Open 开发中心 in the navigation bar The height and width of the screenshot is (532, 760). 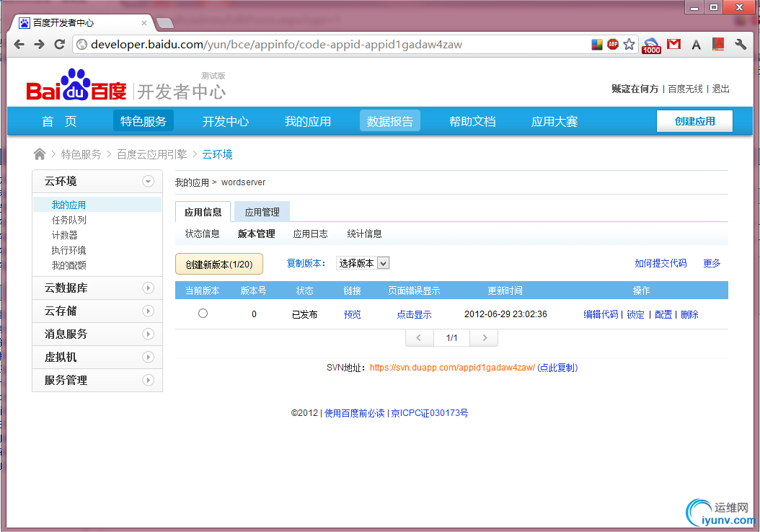pos(226,121)
